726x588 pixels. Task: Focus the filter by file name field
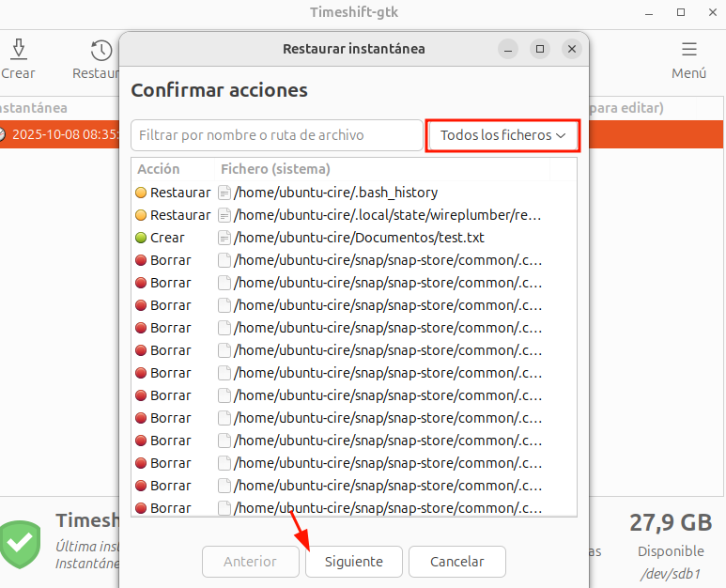pos(276,135)
